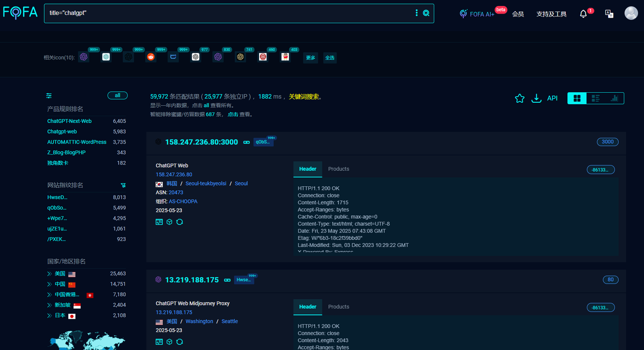The height and width of the screenshot is (350, 644).
Task: Click link icon beside 158.247.236.80:3000
Action: coord(247,143)
